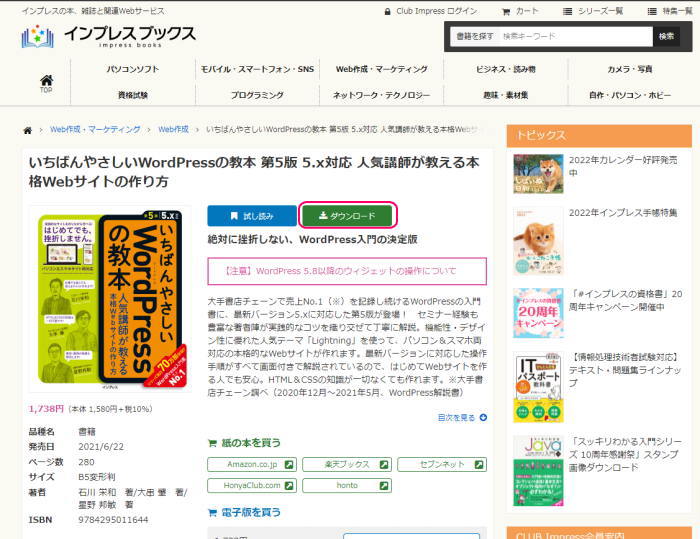Open 特集一覧 in the header
The height and width of the screenshot is (539, 700).
[x=670, y=11]
